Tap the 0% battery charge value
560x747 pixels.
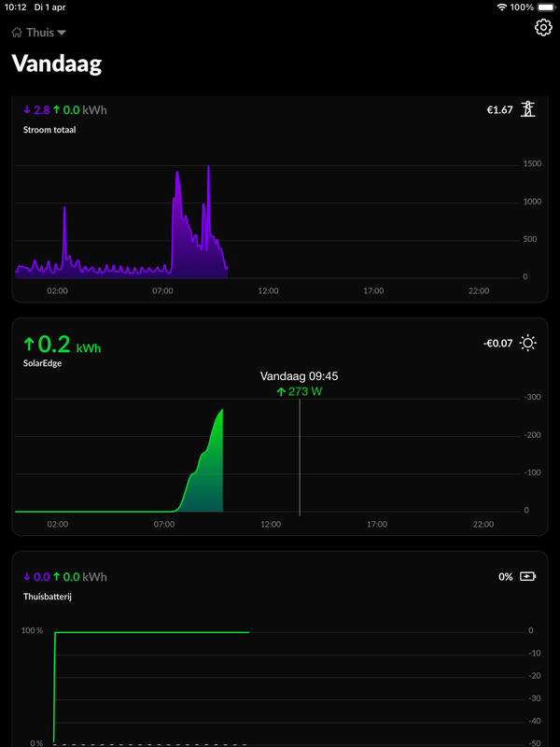tap(505, 577)
